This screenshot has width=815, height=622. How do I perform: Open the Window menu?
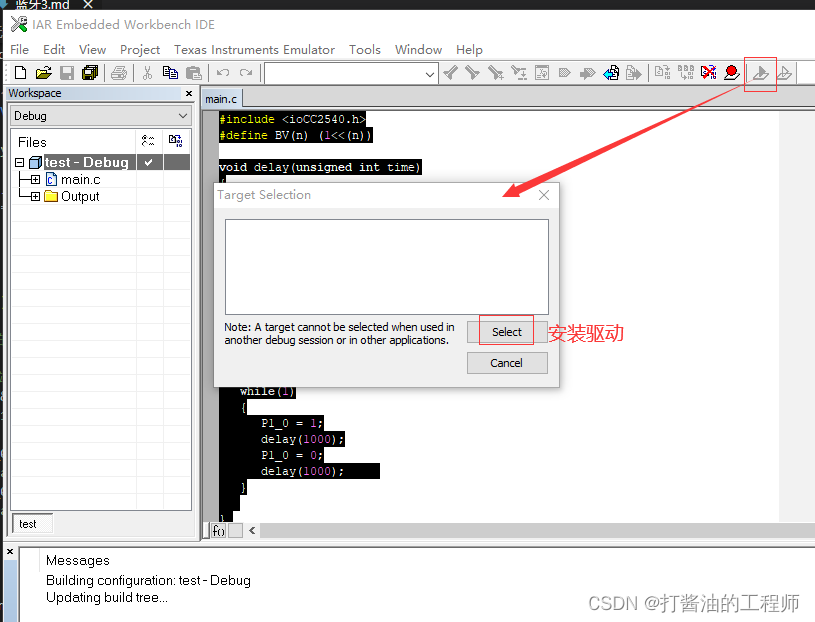pos(418,49)
